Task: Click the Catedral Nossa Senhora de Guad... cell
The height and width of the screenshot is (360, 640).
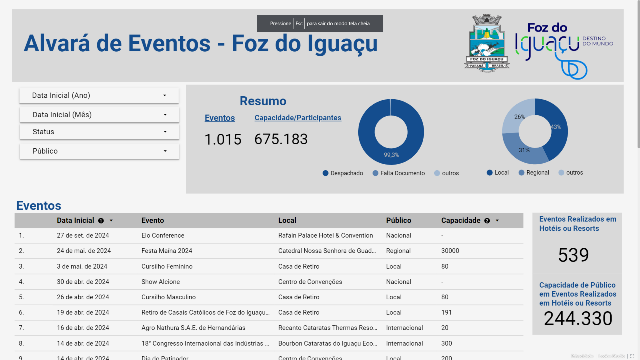Action: click(327, 251)
